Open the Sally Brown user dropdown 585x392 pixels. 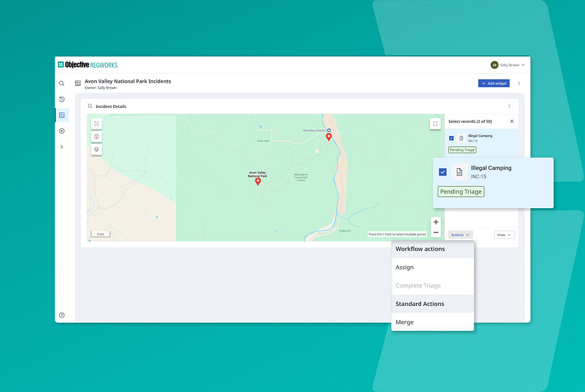(508, 65)
